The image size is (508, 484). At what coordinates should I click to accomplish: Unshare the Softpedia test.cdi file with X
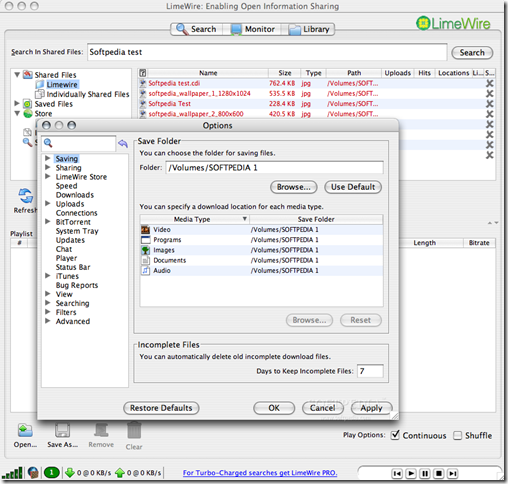pyautogui.click(x=489, y=83)
